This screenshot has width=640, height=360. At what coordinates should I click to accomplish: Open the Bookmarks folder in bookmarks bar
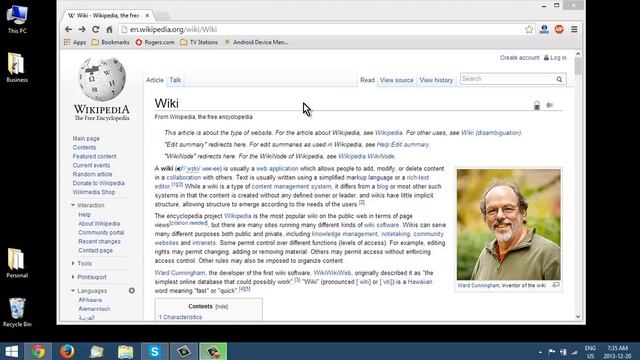[x=111, y=42]
